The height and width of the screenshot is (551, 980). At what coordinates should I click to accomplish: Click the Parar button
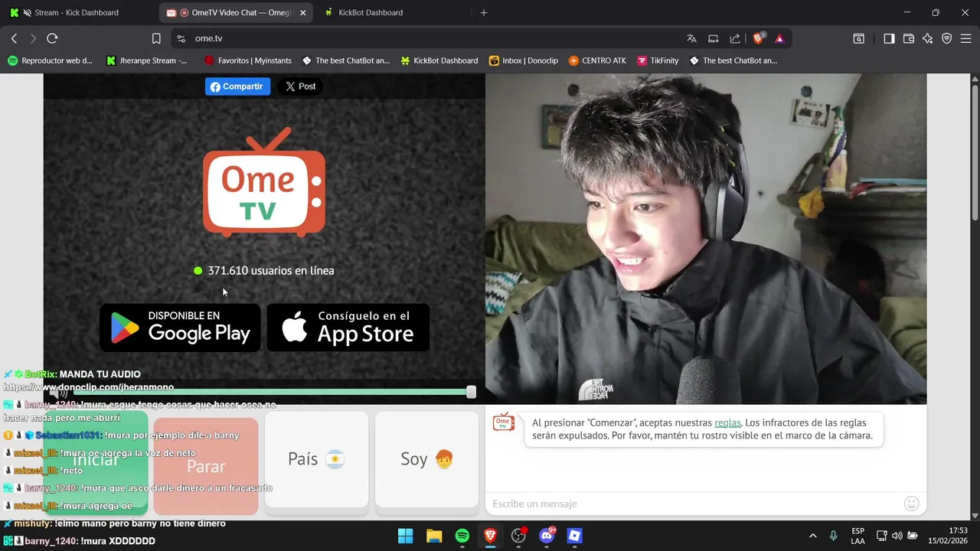206,466
